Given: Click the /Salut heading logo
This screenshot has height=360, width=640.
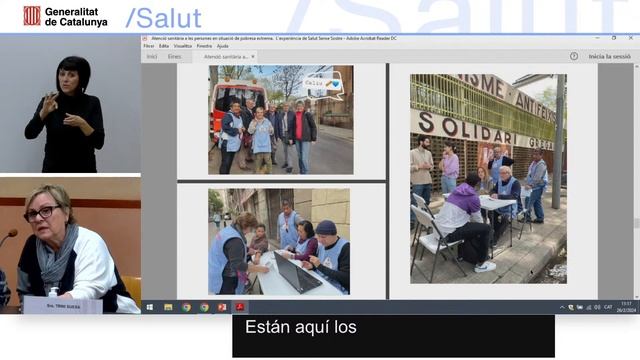Looking at the screenshot, I should 164,18.
